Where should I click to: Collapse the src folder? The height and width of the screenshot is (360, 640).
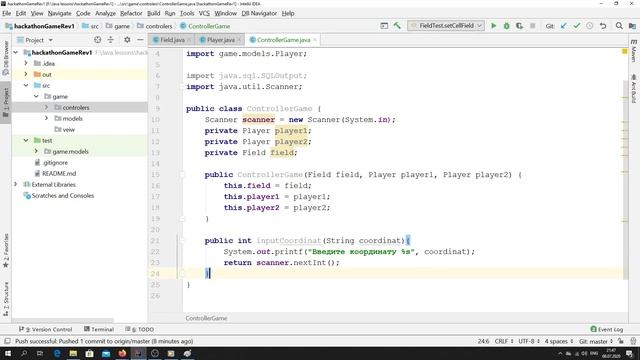pyautogui.click(x=26, y=86)
